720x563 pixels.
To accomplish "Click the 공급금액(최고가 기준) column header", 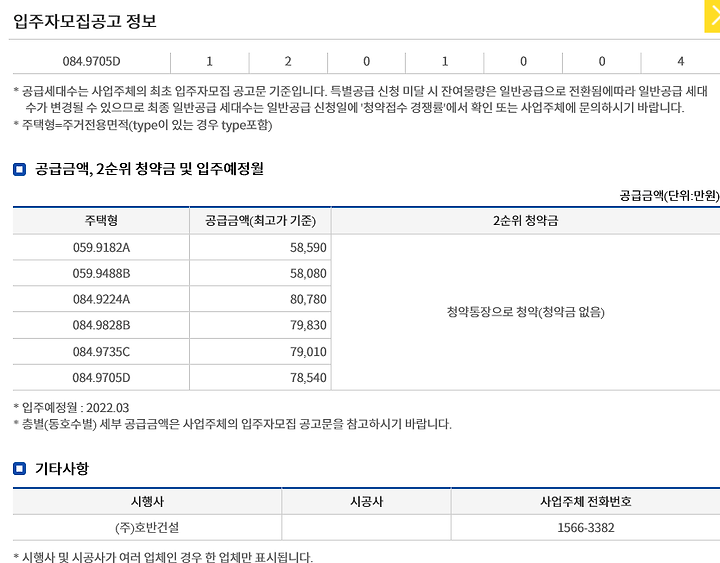I will (x=260, y=221).
